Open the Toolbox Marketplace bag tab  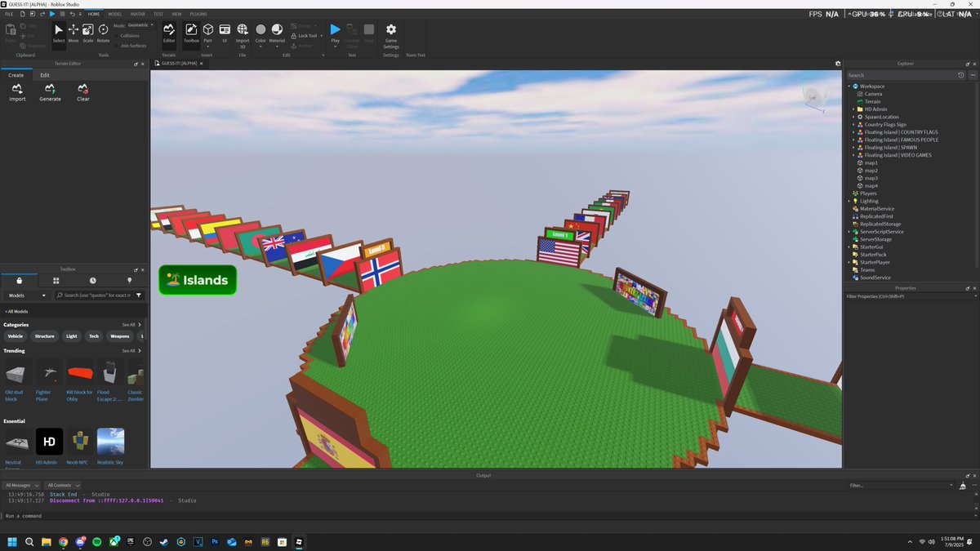pos(20,280)
